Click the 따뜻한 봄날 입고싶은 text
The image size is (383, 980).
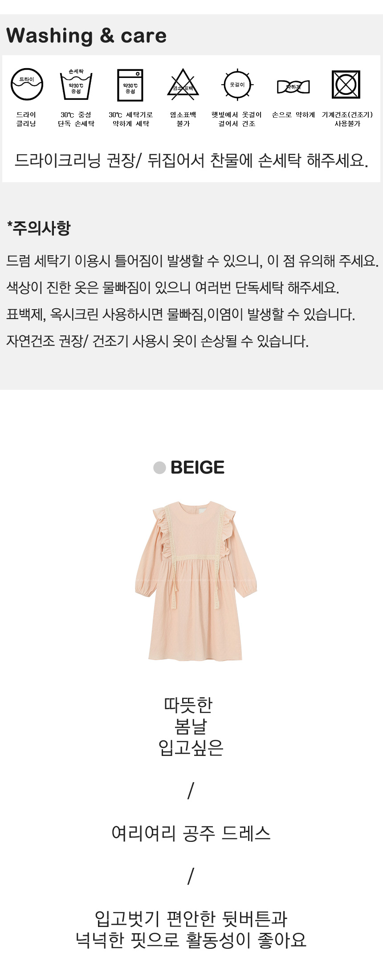click(191, 727)
